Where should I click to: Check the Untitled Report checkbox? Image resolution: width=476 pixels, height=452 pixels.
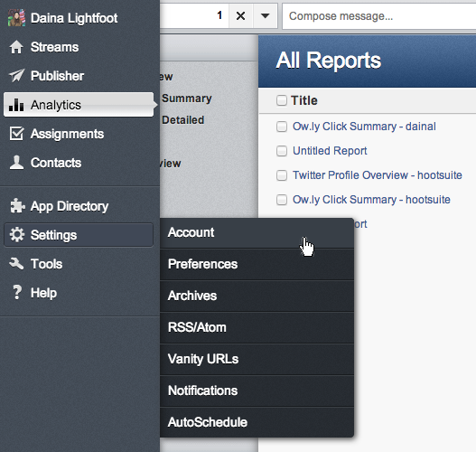282,151
